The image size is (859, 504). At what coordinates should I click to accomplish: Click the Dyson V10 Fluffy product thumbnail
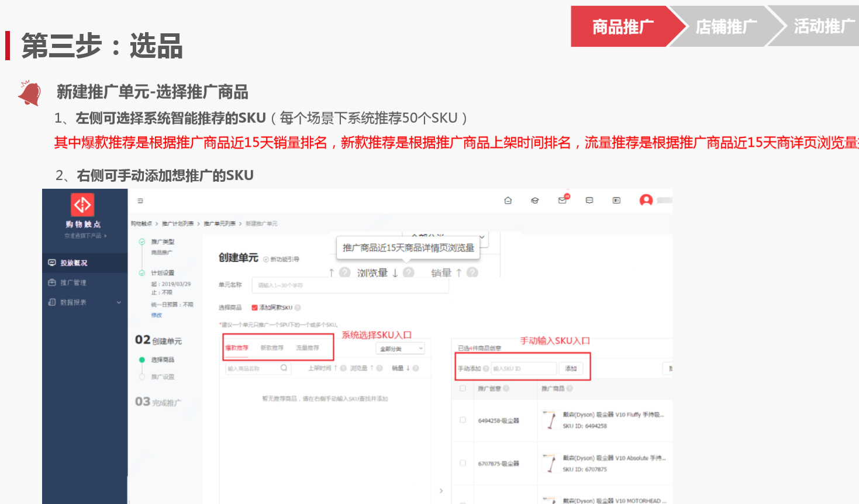tap(550, 420)
